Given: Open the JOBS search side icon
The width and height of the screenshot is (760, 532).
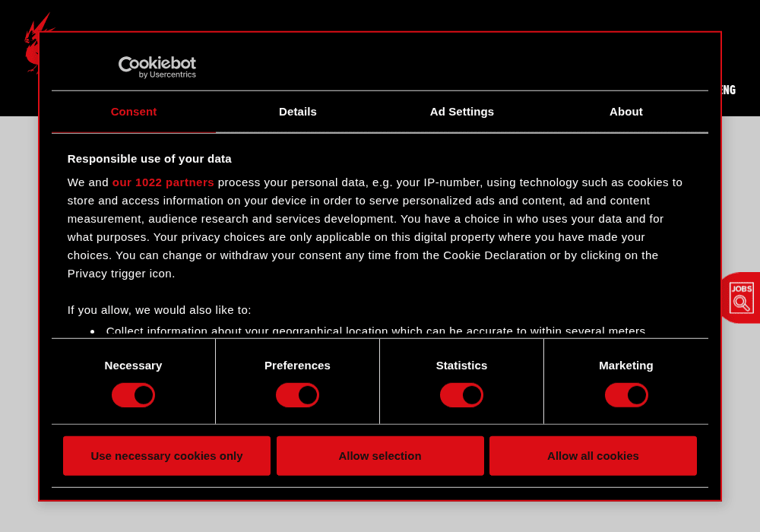Looking at the screenshot, I should point(741,298).
